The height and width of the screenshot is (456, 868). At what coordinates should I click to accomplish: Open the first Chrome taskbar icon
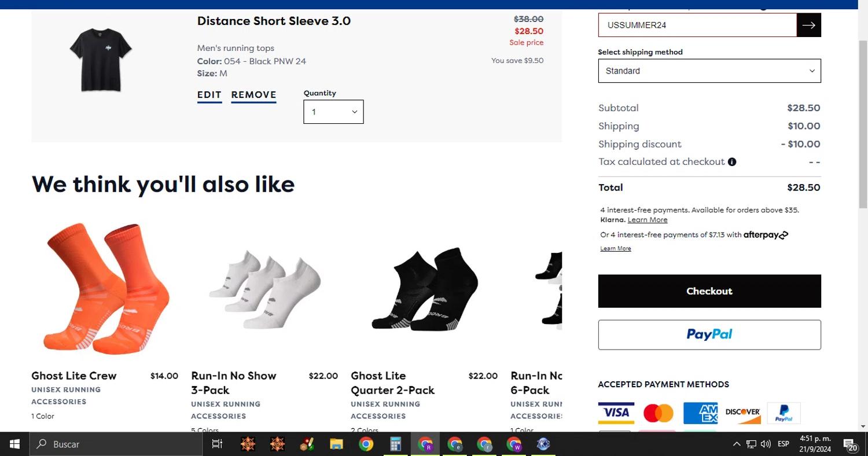(366, 444)
